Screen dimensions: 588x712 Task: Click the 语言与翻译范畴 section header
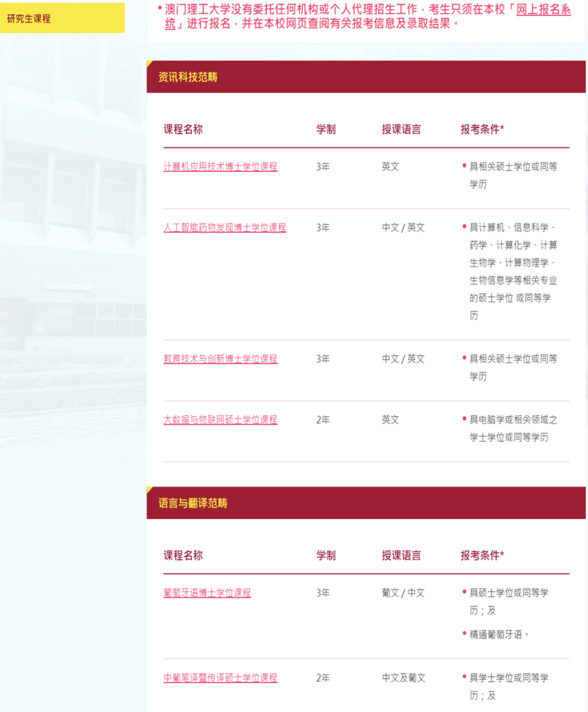(x=193, y=503)
